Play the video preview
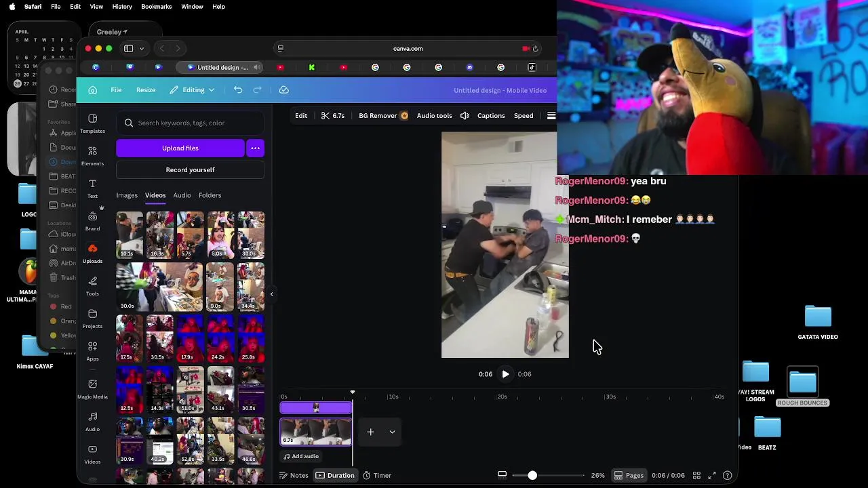Viewport: 868px width, 488px height. click(x=505, y=374)
